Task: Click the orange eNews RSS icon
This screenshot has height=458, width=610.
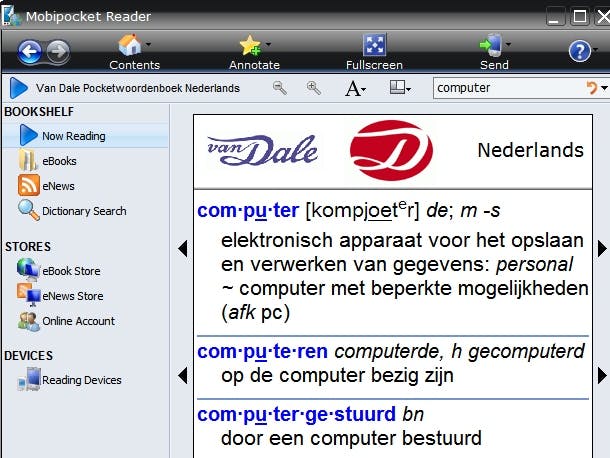Action: click(x=29, y=185)
